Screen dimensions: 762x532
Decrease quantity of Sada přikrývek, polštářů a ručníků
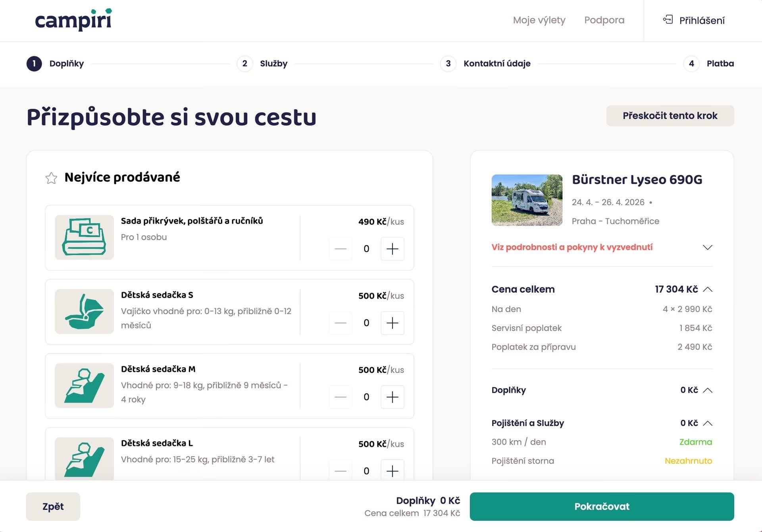pos(341,249)
